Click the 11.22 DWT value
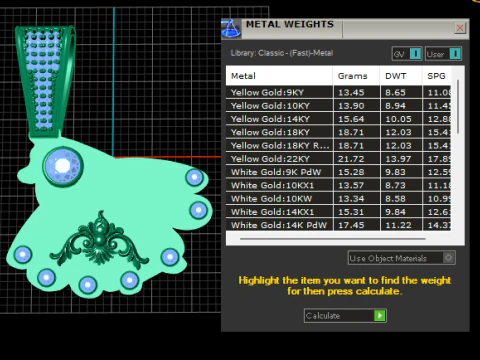Screen dimensions: 480x360 coord(398,225)
